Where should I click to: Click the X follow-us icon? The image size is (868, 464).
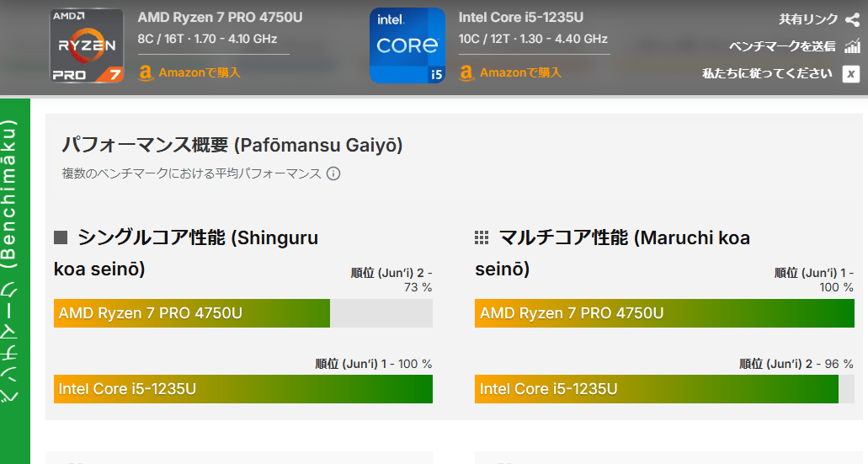pyautogui.click(x=851, y=73)
